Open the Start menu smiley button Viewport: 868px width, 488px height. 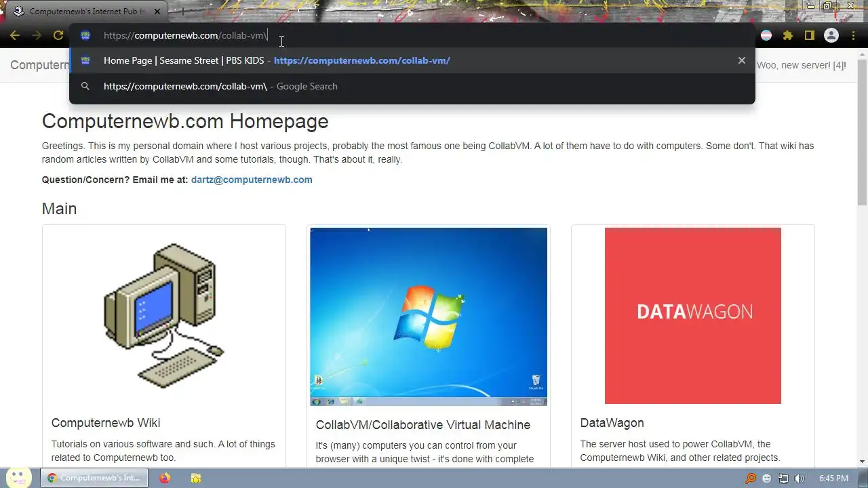coord(19,478)
